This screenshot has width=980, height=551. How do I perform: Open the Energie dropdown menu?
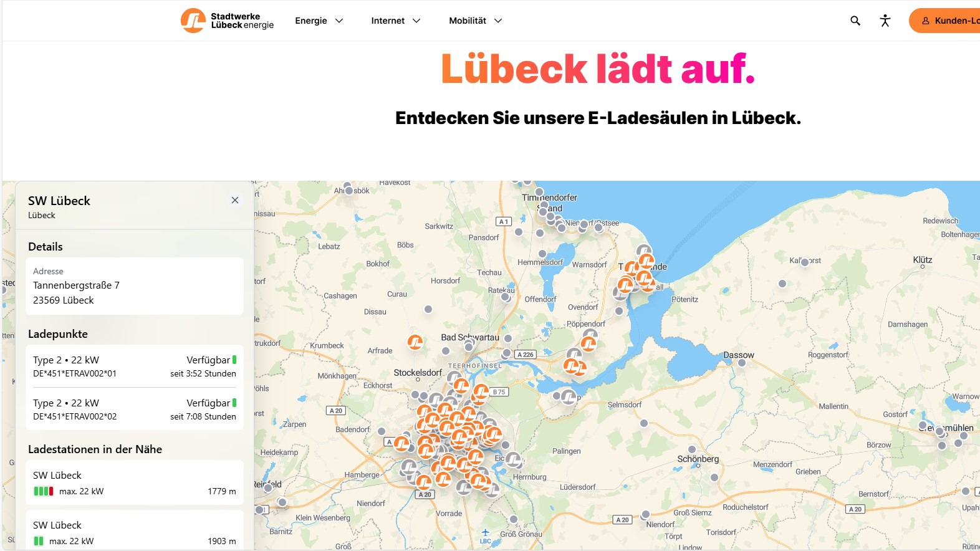[x=319, y=21]
